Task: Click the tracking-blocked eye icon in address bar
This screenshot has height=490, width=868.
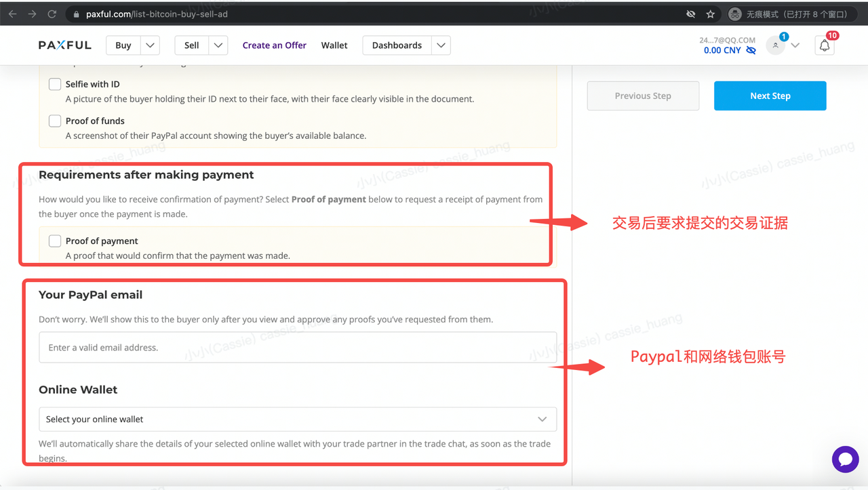Action: 691,14
